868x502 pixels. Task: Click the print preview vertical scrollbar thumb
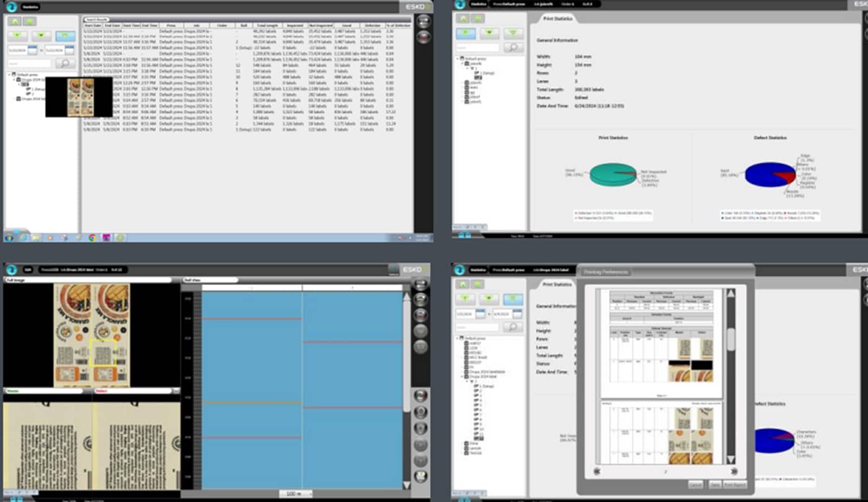tap(731, 339)
